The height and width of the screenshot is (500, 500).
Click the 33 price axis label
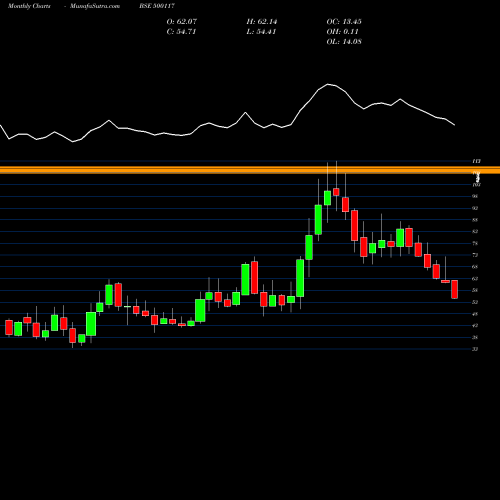tap(475, 349)
